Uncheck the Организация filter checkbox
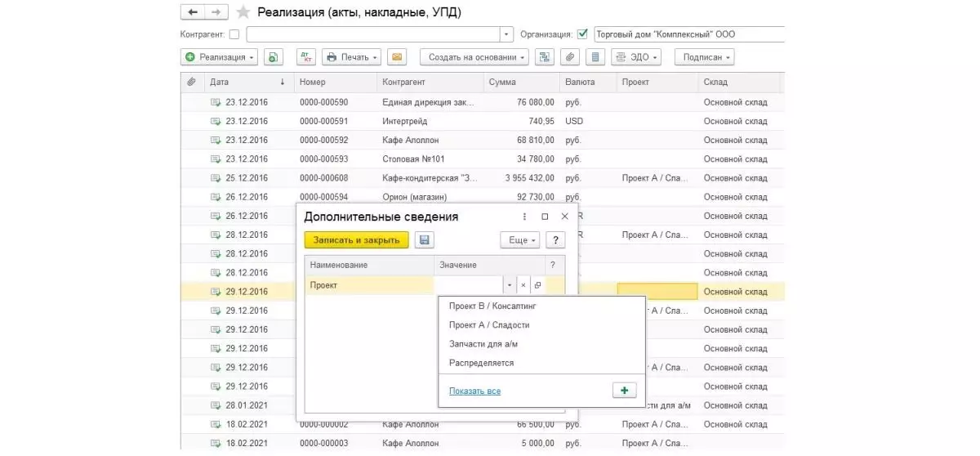980x456 pixels. click(582, 34)
